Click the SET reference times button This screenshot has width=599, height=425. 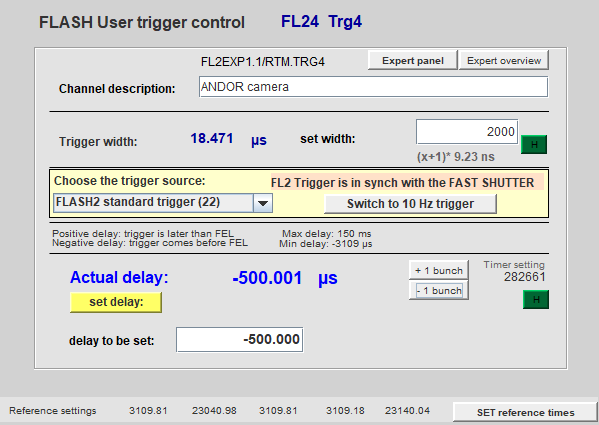[x=525, y=412]
